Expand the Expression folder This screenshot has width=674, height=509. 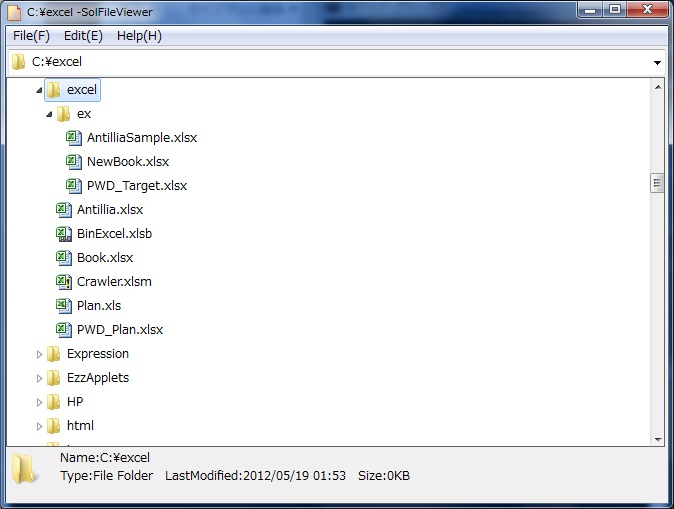coord(39,354)
